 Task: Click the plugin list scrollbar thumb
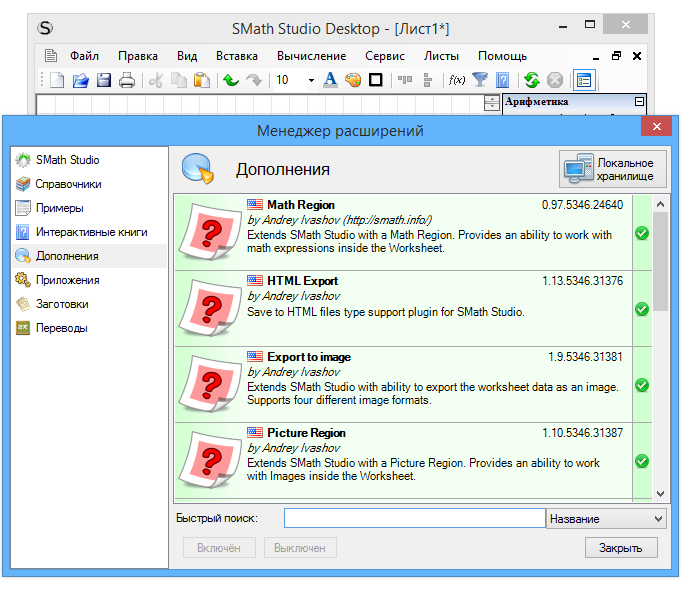click(661, 261)
